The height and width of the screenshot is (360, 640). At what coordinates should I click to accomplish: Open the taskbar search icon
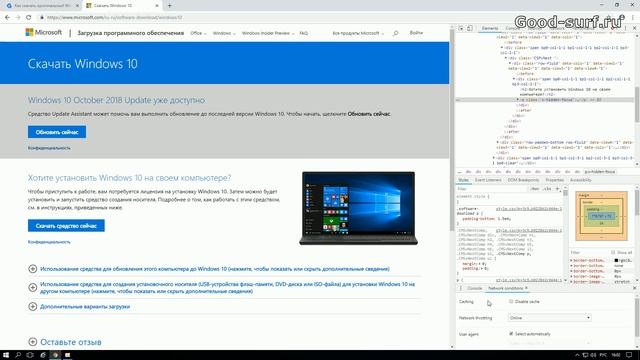pos(18,355)
